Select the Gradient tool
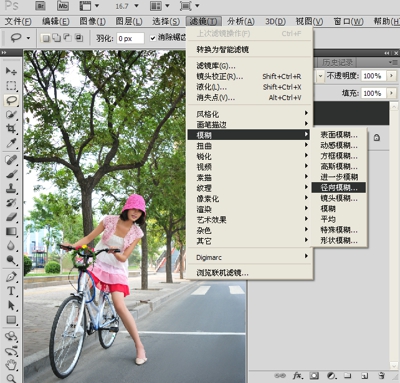The width and height of the screenshot is (400, 383). (x=11, y=231)
